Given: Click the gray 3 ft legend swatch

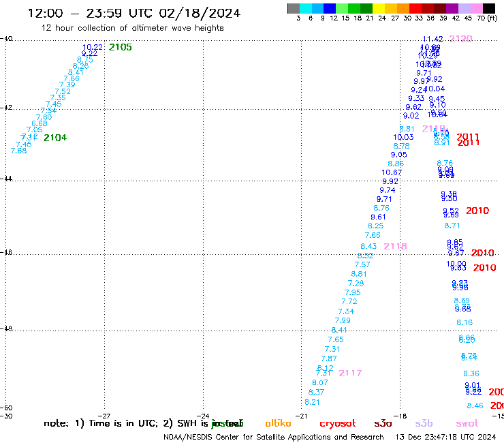Looking at the screenshot, I should pos(294,8).
